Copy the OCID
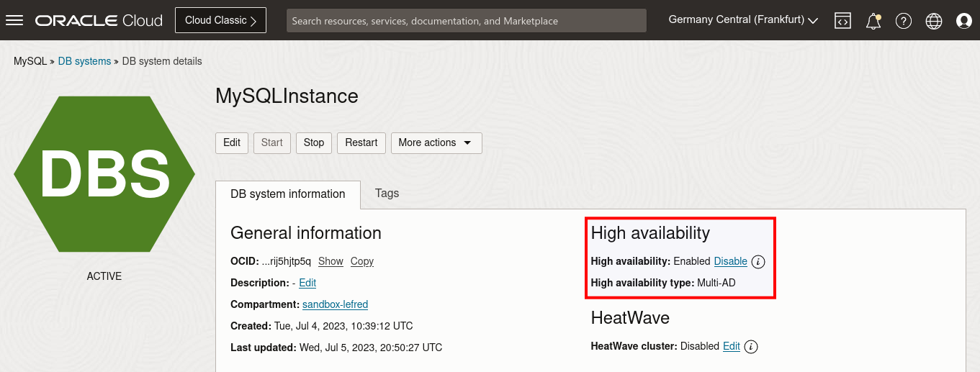Screen dimensions: 980x372 [362, 261]
